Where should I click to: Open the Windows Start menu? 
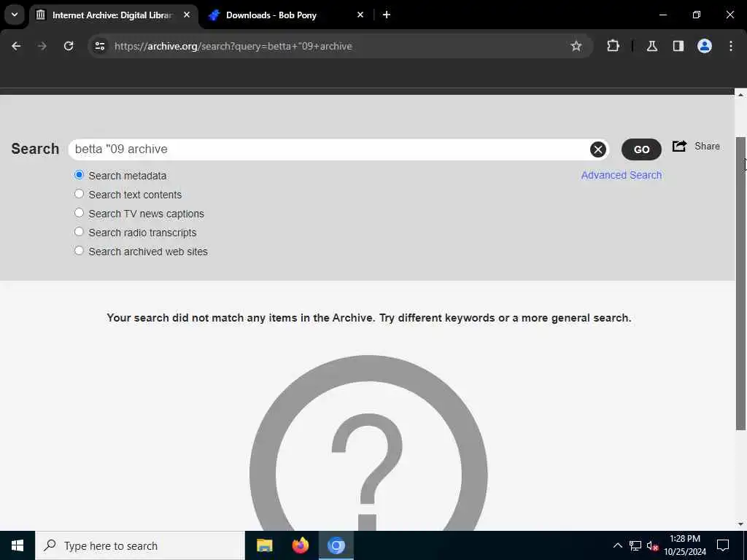18,545
